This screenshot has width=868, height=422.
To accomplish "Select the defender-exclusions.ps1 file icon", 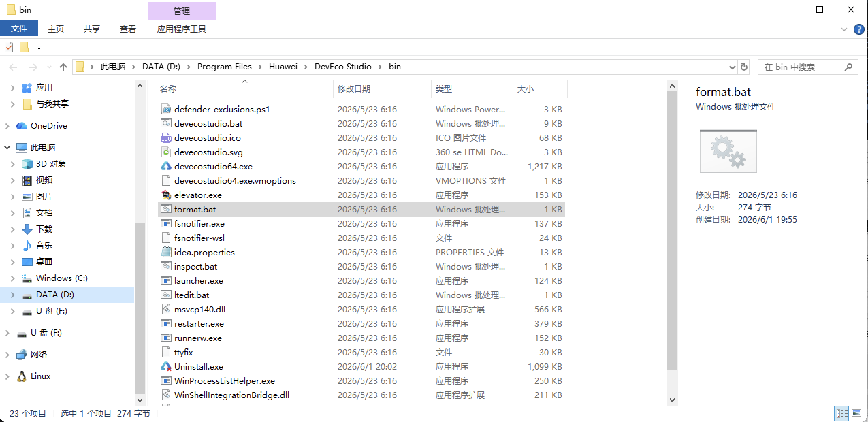I will (x=166, y=109).
